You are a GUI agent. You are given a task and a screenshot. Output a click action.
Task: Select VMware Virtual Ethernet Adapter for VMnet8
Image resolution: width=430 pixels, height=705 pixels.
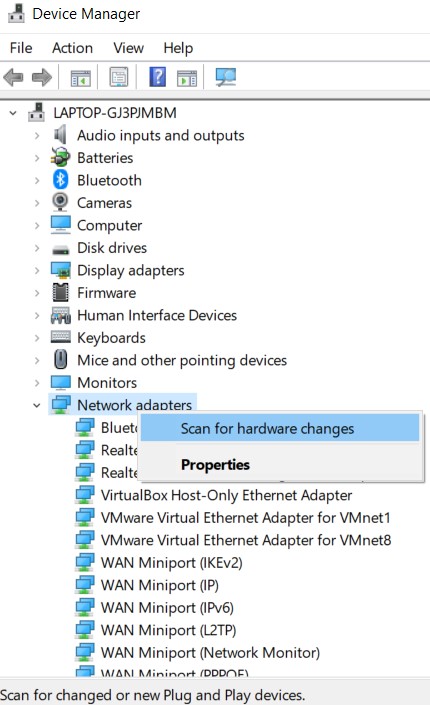point(246,540)
